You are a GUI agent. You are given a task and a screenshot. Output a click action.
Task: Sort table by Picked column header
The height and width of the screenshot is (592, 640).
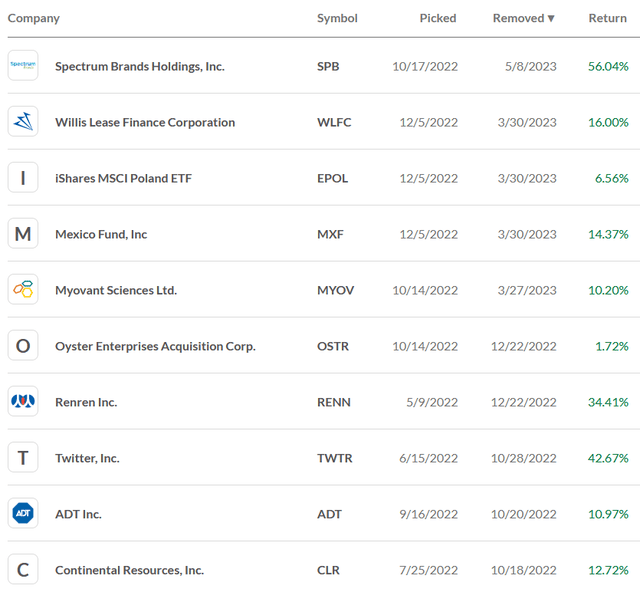point(438,18)
